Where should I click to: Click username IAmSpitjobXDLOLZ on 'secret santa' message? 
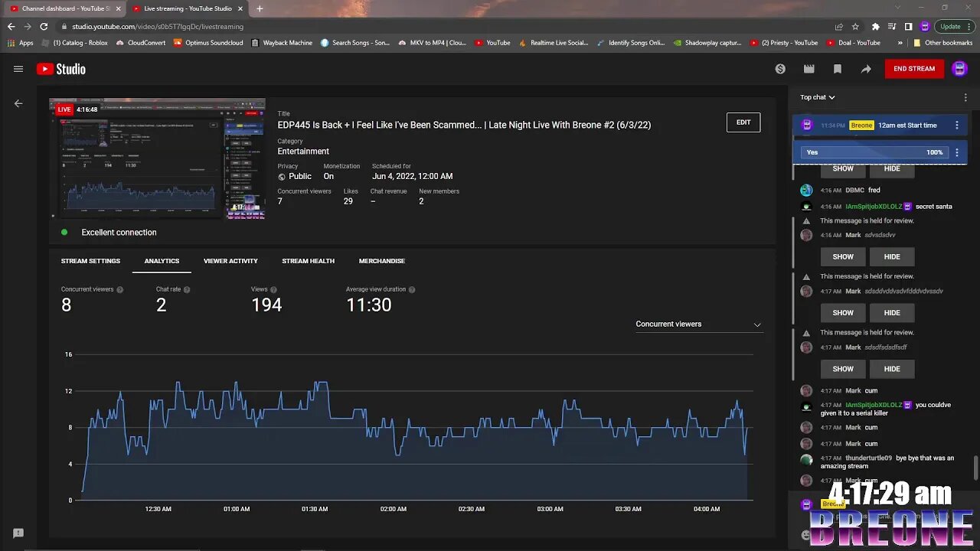point(874,207)
